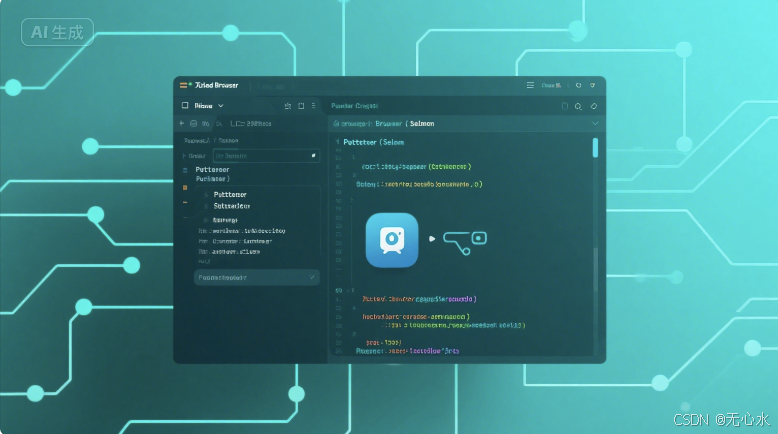
Task: Select the 'Putteroer' item in the left list
Action: 212,170
